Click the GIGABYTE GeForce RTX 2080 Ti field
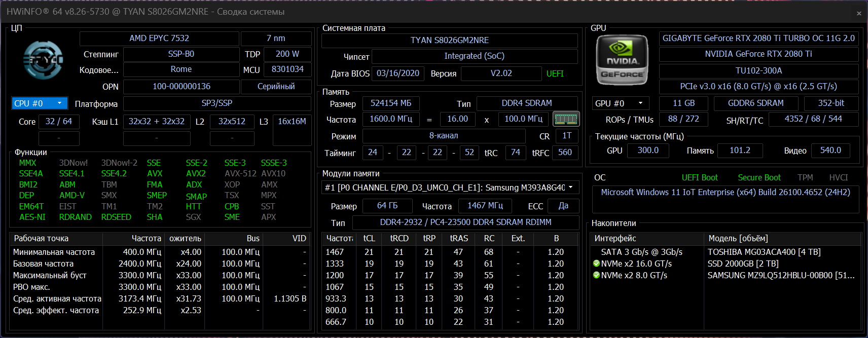Viewport: 868px width, 338px height. coord(758,39)
